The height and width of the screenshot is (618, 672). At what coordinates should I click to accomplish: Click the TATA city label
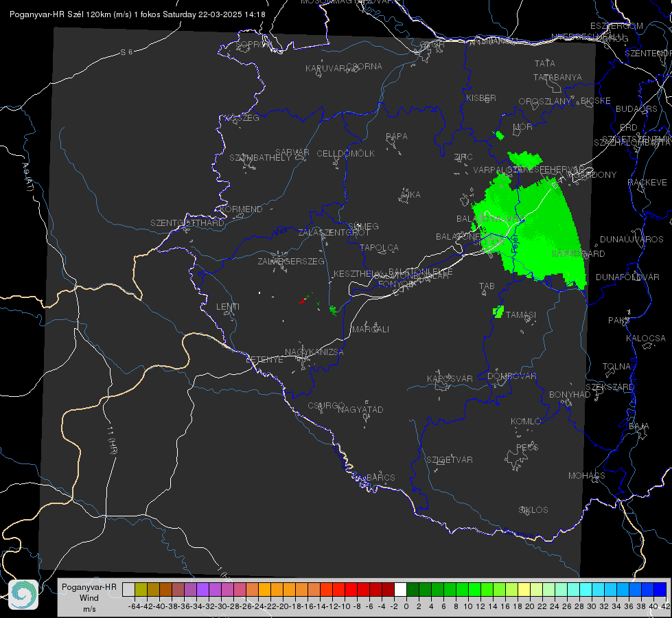pos(545,63)
